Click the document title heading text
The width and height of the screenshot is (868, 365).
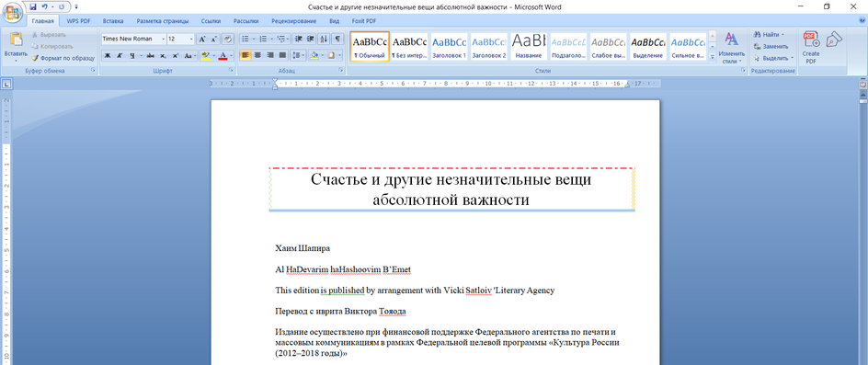click(x=451, y=189)
